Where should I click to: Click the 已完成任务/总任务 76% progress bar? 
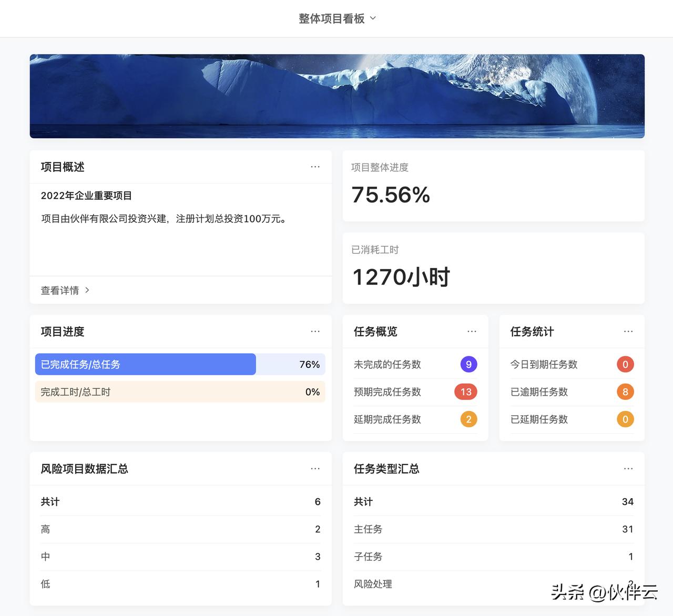pos(145,364)
